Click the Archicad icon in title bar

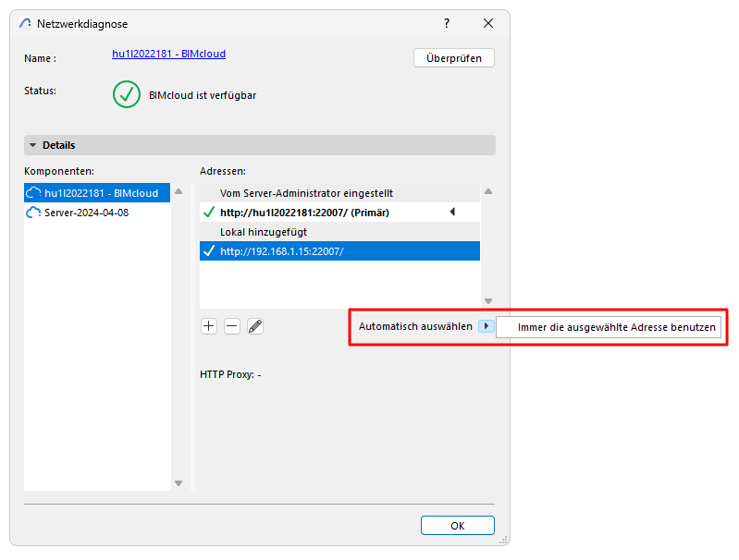click(x=26, y=23)
